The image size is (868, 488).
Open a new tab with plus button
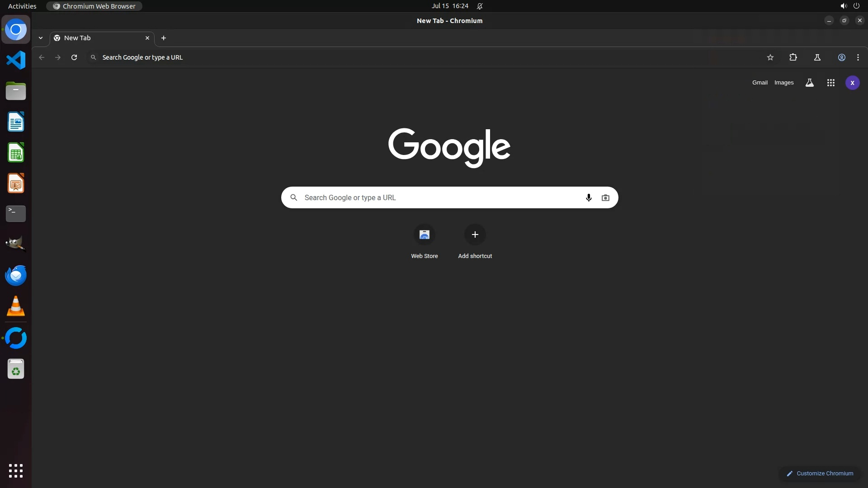click(164, 38)
